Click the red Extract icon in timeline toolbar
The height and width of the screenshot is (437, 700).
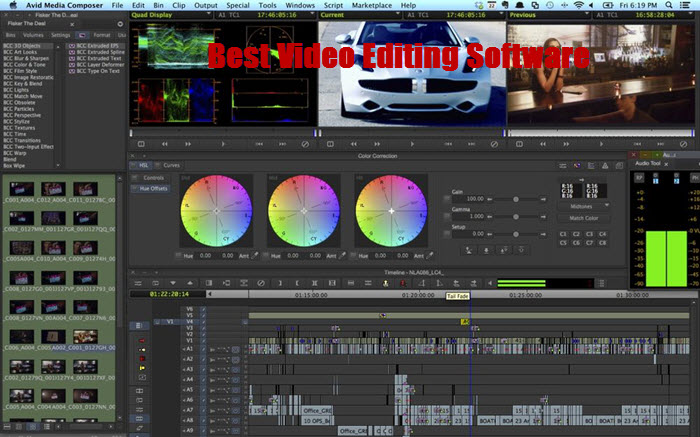pyautogui.click(x=402, y=283)
